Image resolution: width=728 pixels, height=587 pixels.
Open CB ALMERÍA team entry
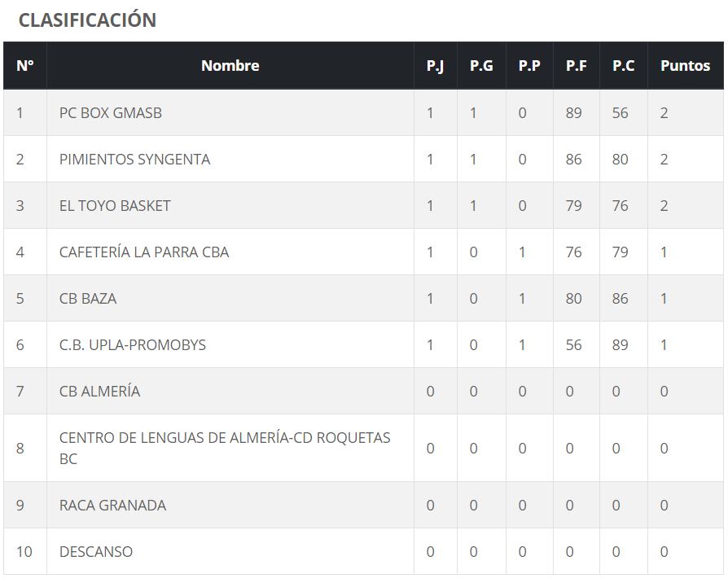[99, 392]
